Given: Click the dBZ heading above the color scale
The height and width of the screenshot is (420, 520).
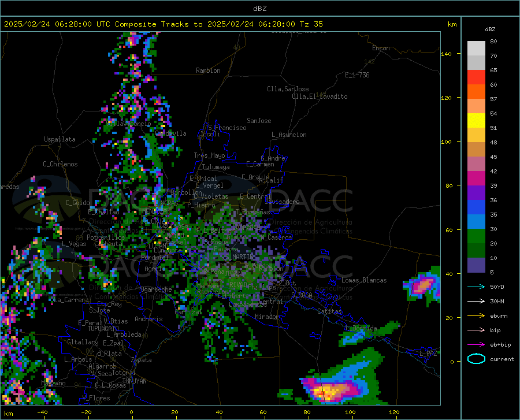Looking at the screenshot, I should tap(490, 29).
